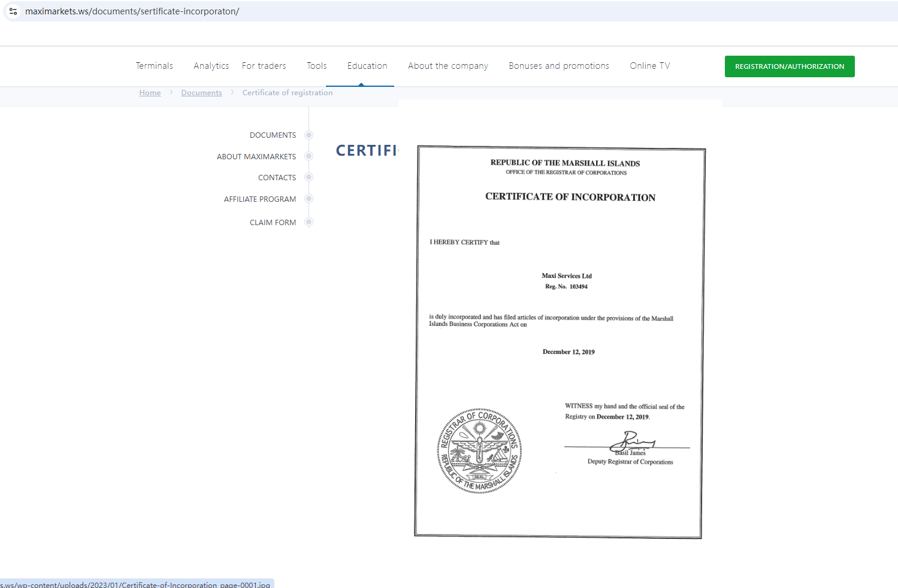The width and height of the screenshot is (898, 588).
Task: Click the circle marker beside Documents sidebar item
Action: coord(309,135)
